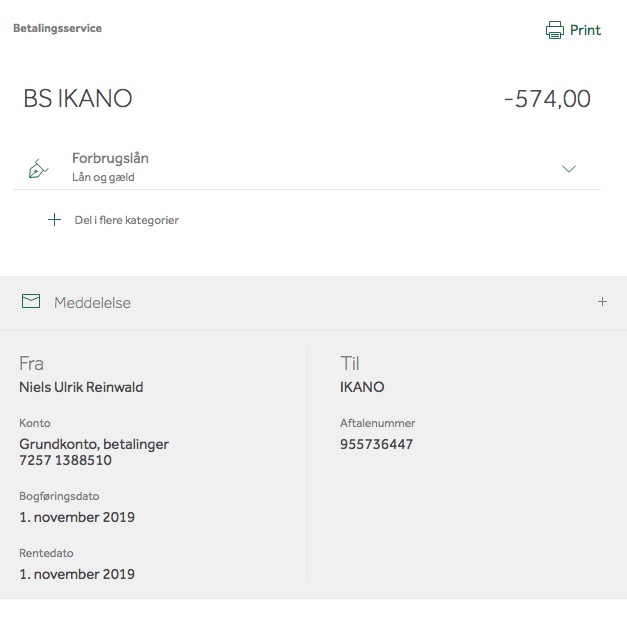Click the Meddelelse envelope icon
This screenshot has height=643, width=627.
point(31,301)
